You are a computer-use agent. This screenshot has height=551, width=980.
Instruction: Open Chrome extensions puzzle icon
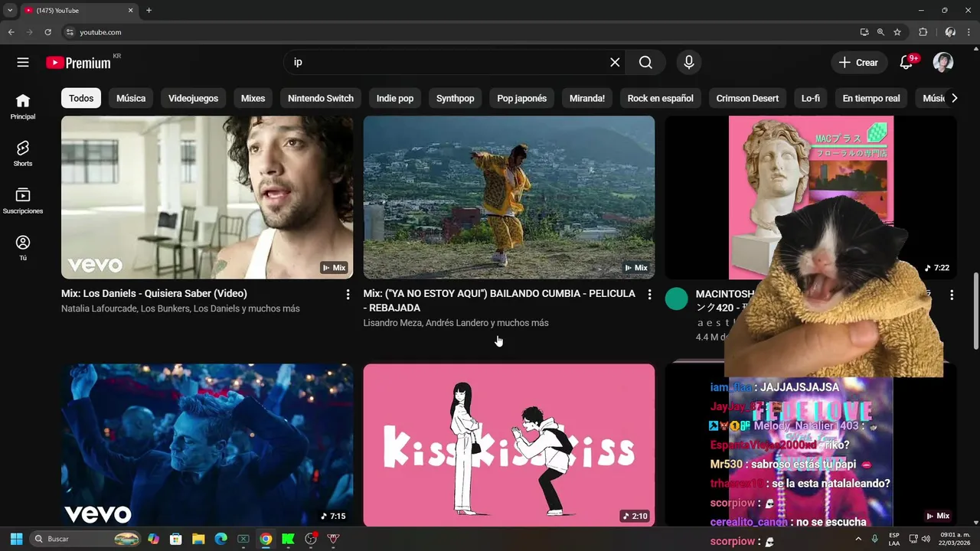pos(923,32)
